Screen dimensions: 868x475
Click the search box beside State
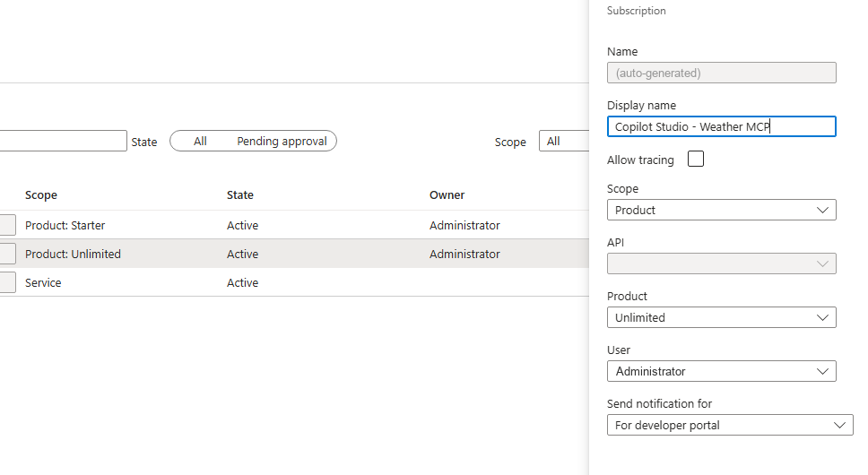pyautogui.click(x=63, y=141)
